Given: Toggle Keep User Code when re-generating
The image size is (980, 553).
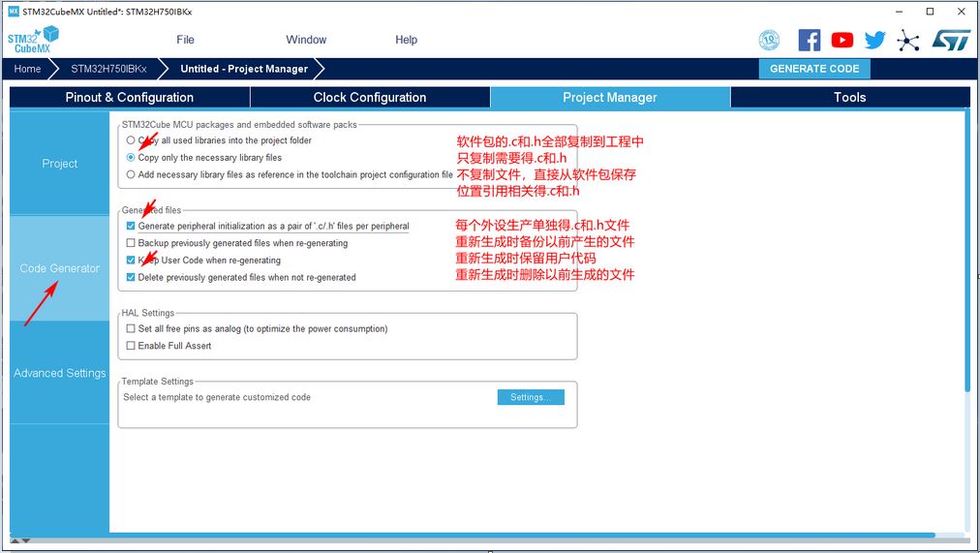Looking at the screenshot, I should [131, 261].
